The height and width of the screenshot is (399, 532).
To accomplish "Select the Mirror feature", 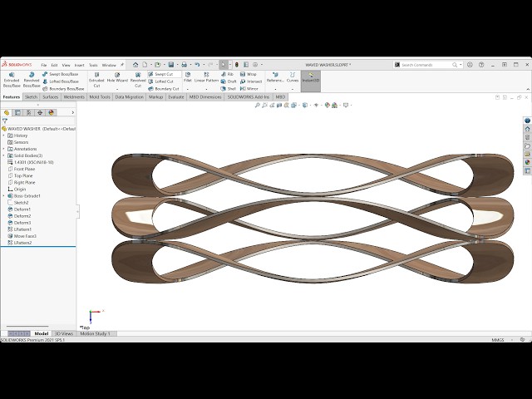I will [x=249, y=89].
